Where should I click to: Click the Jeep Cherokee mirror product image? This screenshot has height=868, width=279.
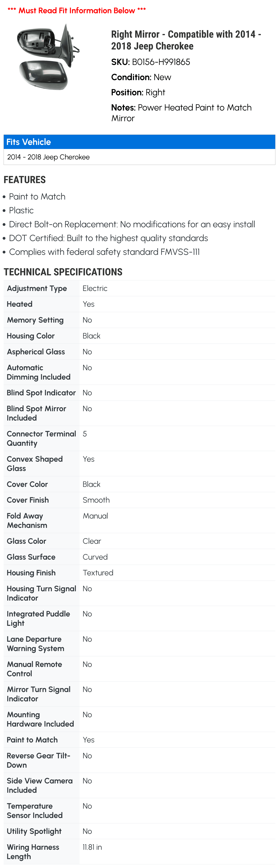(49, 57)
